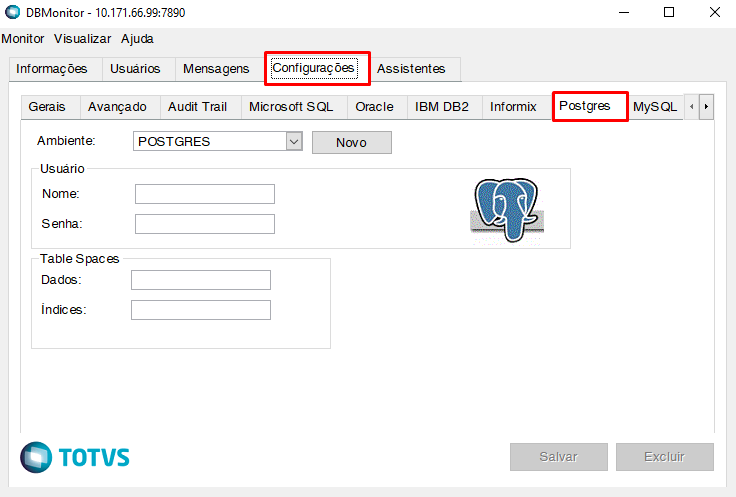Minimize the DBMonitor window
Image resolution: width=736 pixels, height=497 pixels.
624,12
